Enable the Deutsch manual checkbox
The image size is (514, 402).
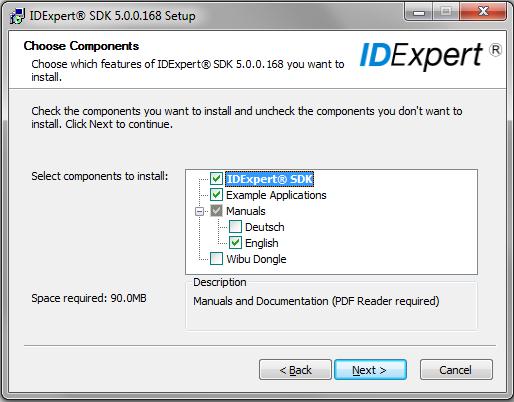(235, 227)
